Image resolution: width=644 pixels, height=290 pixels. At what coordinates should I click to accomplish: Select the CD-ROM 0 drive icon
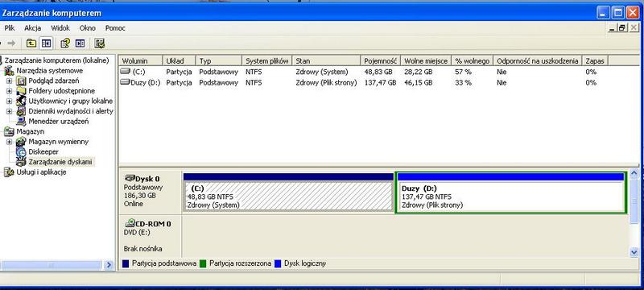[130, 223]
